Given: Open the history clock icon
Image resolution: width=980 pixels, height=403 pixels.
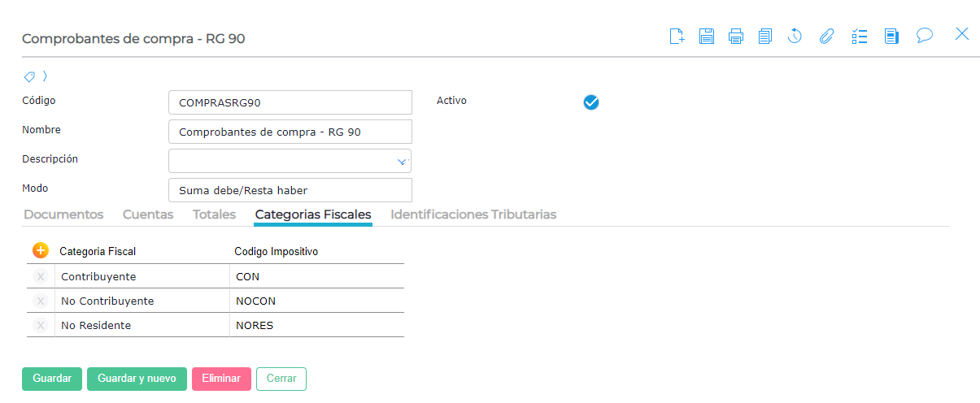Looking at the screenshot, I should tap(795, 36).
